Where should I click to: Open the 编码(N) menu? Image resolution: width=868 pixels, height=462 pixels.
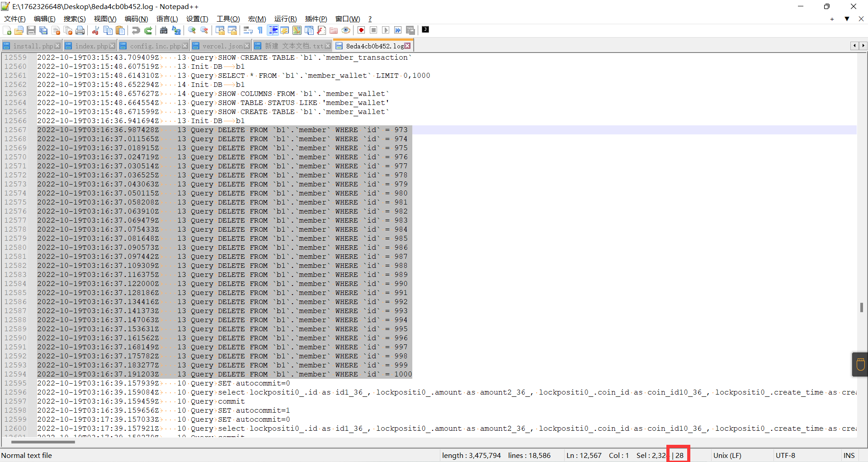[137, 19]
